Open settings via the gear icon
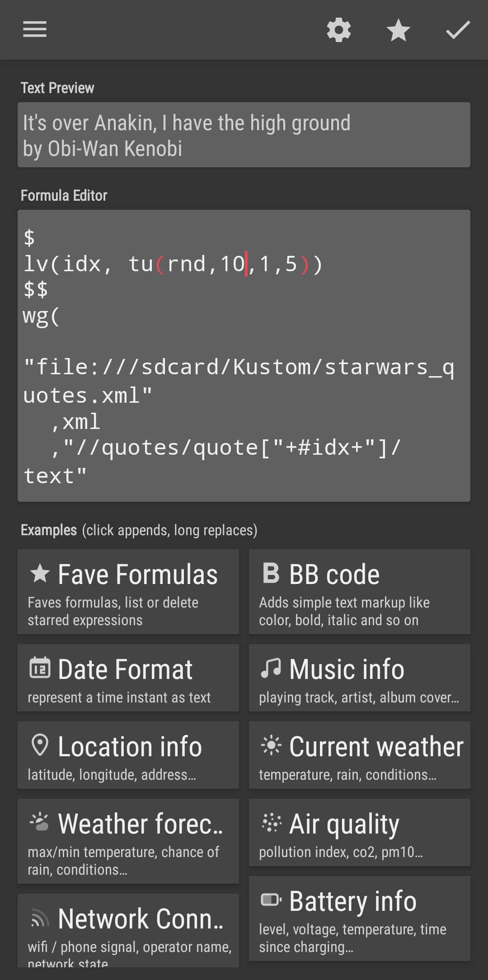 [339, 30]
